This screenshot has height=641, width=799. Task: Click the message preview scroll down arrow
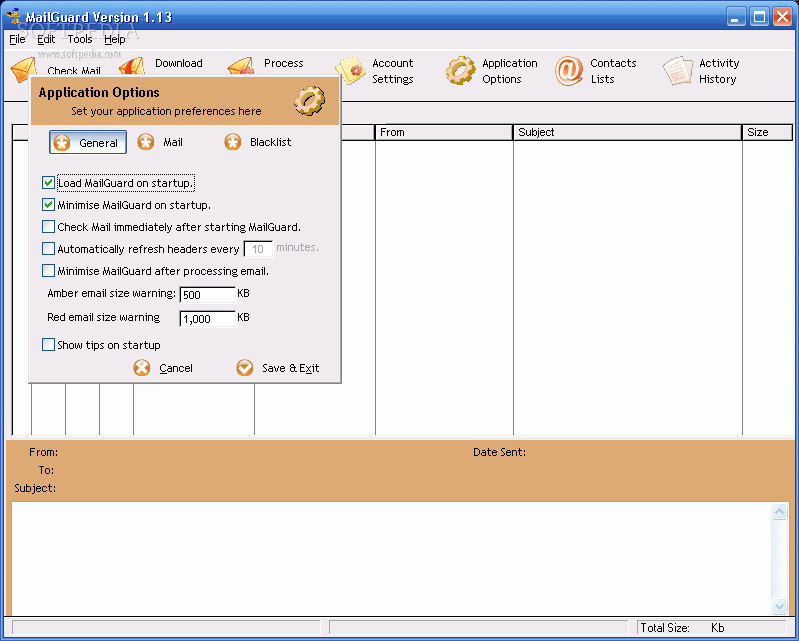coord(779,606)
